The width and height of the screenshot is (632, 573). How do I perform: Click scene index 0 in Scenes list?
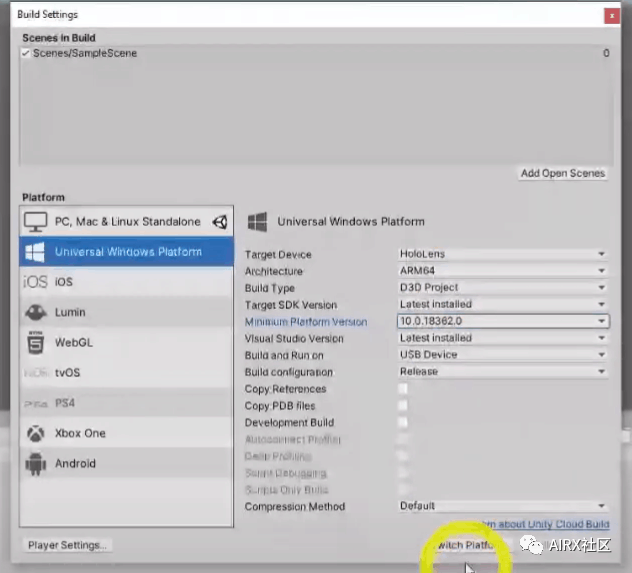pyautogui.click(x=606, y=53)
